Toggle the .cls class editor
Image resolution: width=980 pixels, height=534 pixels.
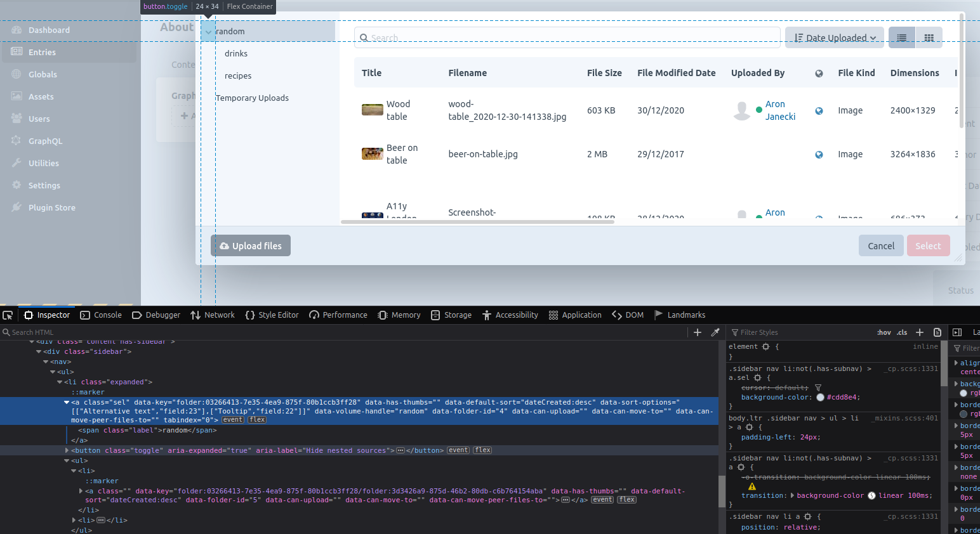click(901, 332)
